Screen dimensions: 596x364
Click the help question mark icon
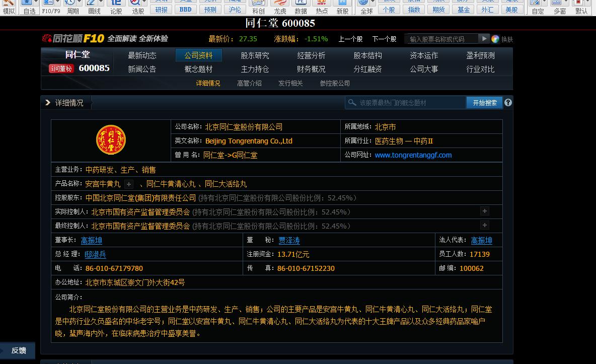(508, 103)
